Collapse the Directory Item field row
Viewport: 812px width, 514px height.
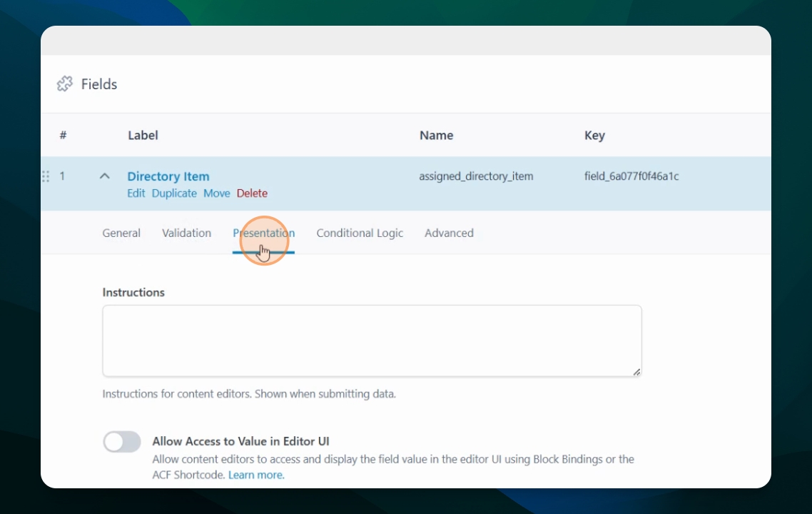pos(105,176)
